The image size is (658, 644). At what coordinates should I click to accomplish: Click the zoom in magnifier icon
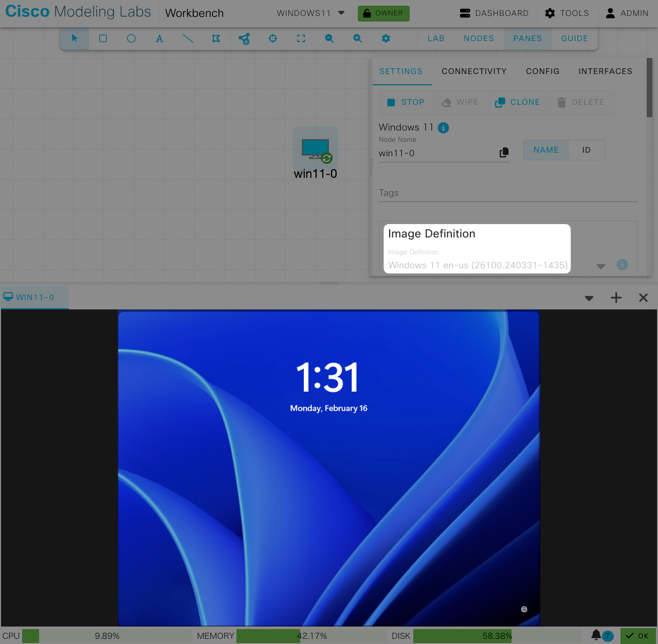[x=358, y=39]
